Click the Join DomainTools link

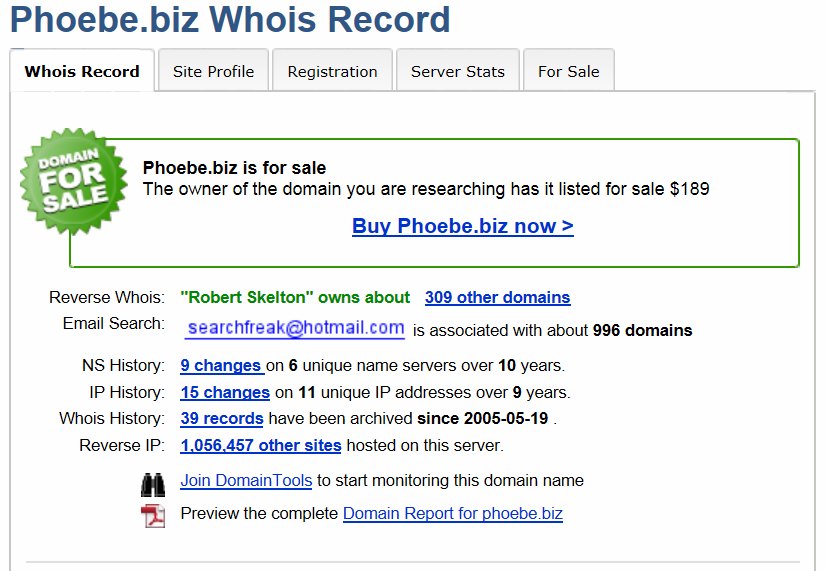(x=246, y=481)
